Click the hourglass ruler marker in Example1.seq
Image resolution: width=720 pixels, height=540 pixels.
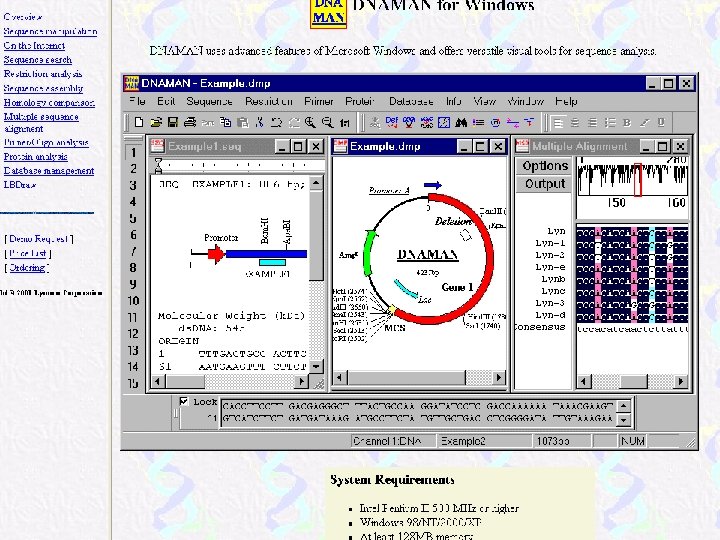click(158, 165)
